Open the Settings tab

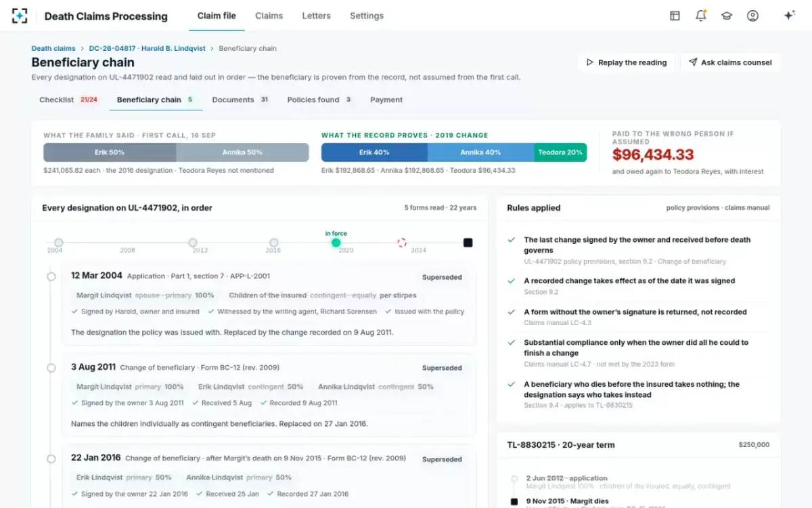pos(367,16)
